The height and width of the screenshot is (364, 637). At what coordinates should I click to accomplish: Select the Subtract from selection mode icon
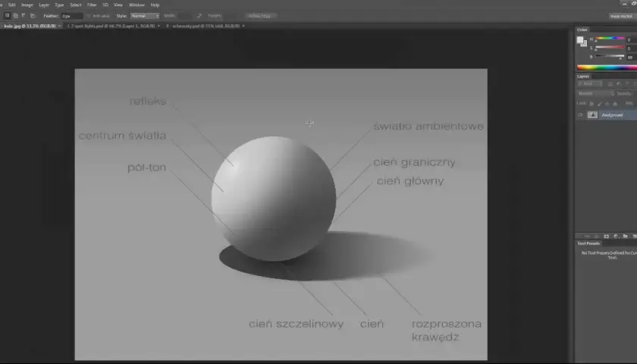click(24, 15)
